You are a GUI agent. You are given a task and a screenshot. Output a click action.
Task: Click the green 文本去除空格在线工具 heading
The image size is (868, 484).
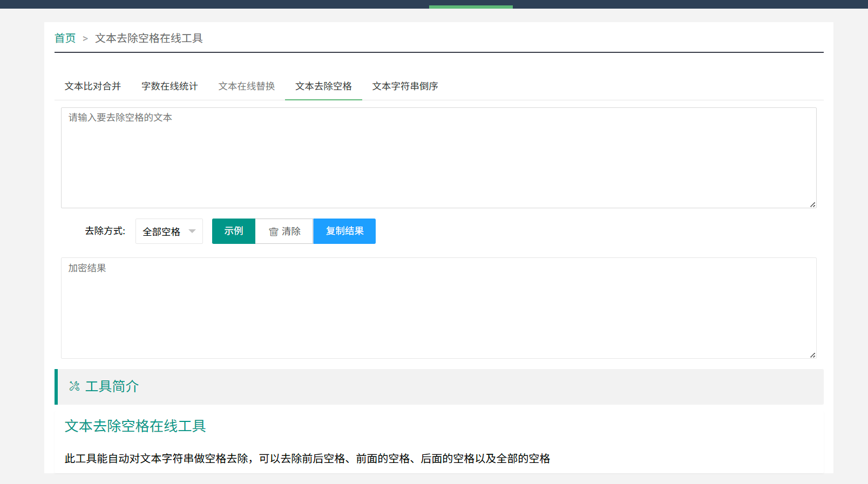coord(135,426)
